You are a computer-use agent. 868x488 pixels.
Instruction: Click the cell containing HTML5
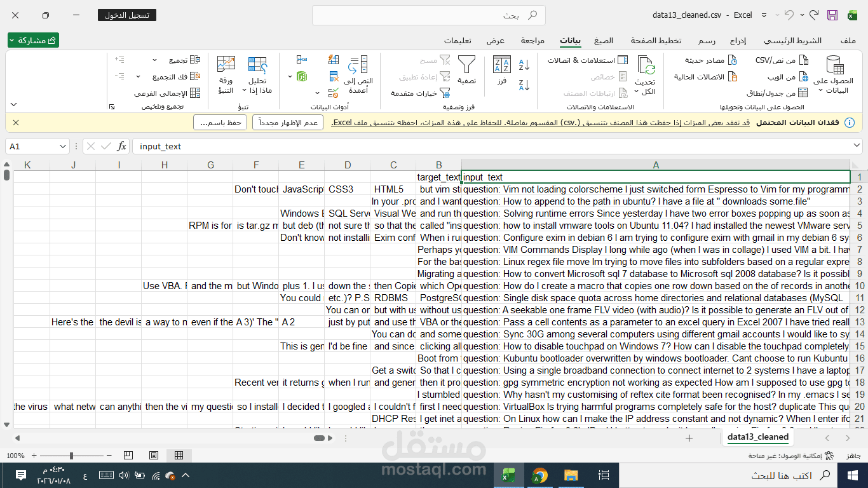(393, 189)
